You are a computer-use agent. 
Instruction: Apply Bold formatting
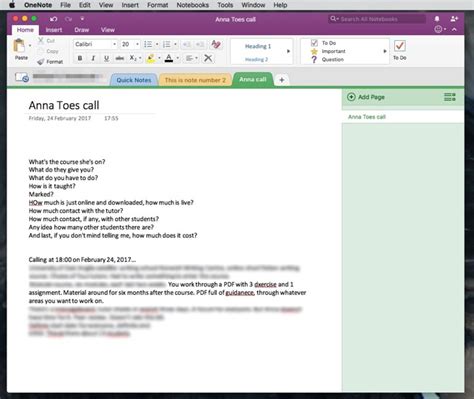[x=80, y=58]
